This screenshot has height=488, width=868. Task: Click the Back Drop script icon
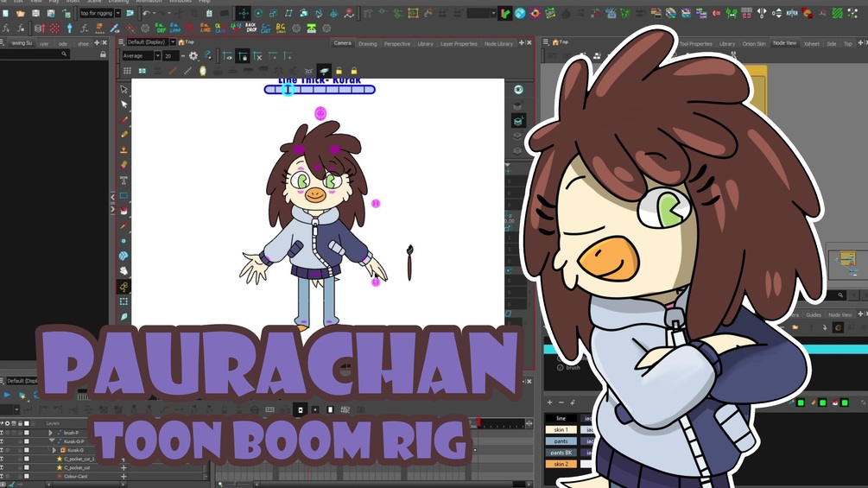tap(250, 28)
